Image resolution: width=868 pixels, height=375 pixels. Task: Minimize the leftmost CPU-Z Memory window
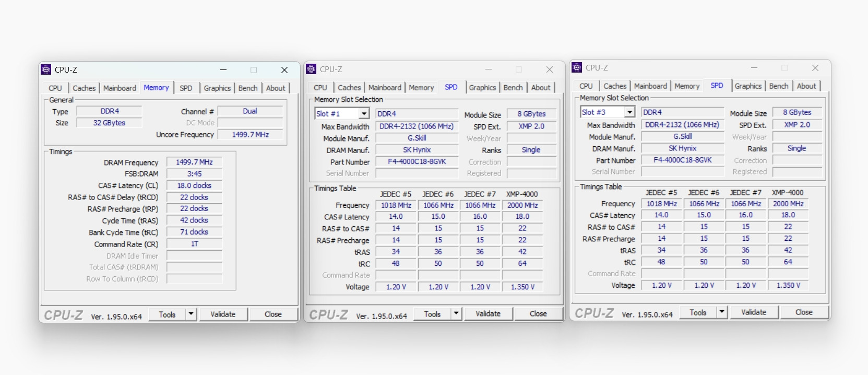click(x=223, y=70)
